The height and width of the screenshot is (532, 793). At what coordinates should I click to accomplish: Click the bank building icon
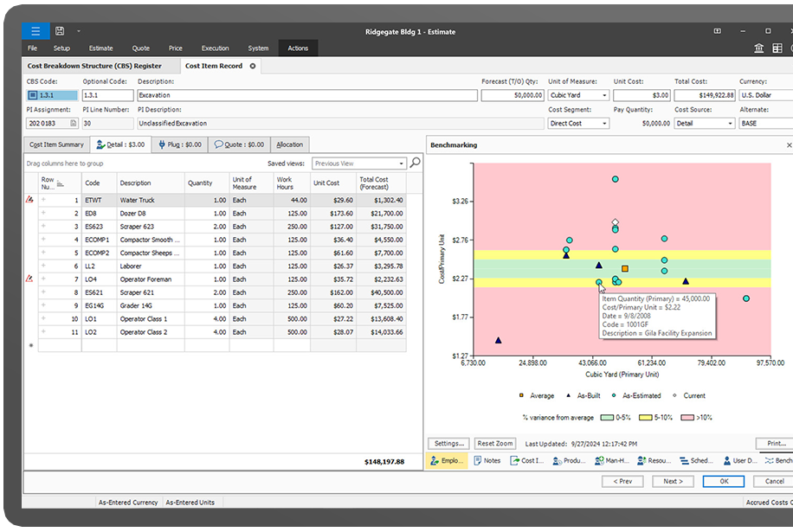click(759, 48)
